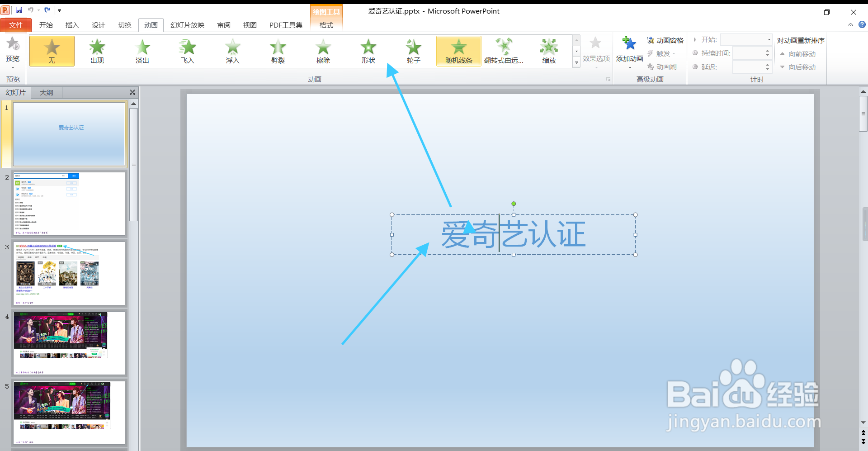Apply the 形状 (Shape) animation
This screenshot has height=451, width=868.
pos(368,51)
